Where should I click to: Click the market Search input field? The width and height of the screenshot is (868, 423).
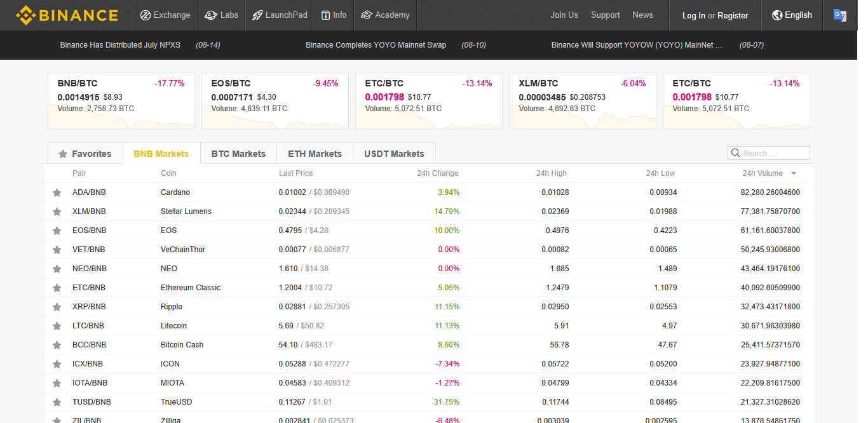pyautogui.click(x=769, y=153)
